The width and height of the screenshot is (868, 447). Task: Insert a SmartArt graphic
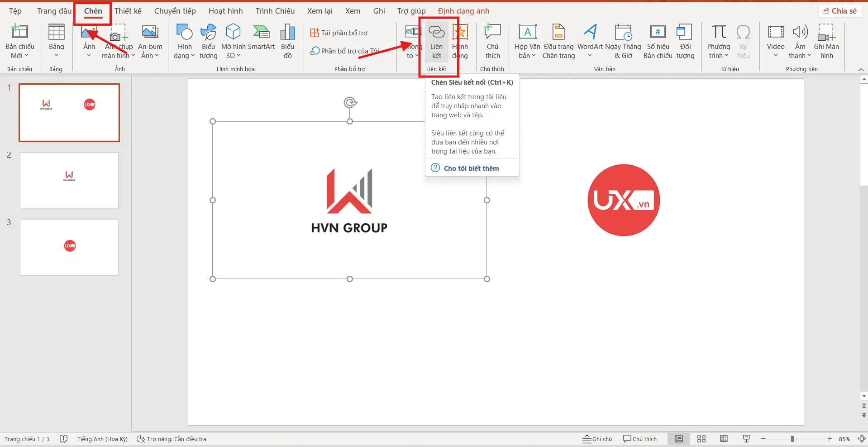261,41
